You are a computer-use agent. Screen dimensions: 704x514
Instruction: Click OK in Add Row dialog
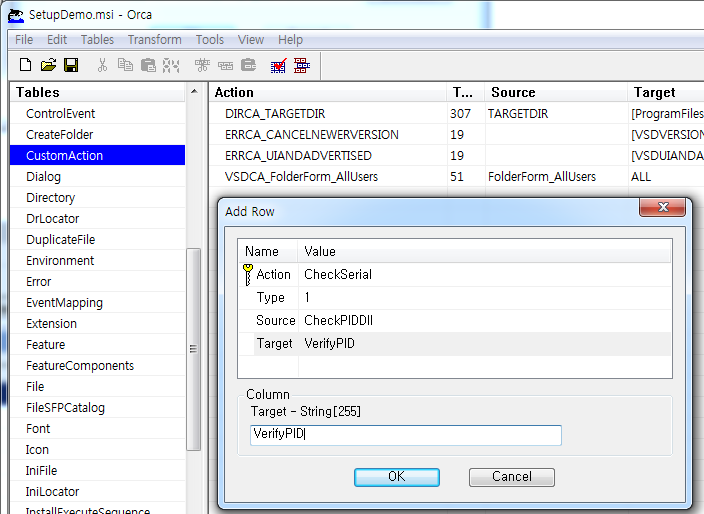(x=396, y=477)
